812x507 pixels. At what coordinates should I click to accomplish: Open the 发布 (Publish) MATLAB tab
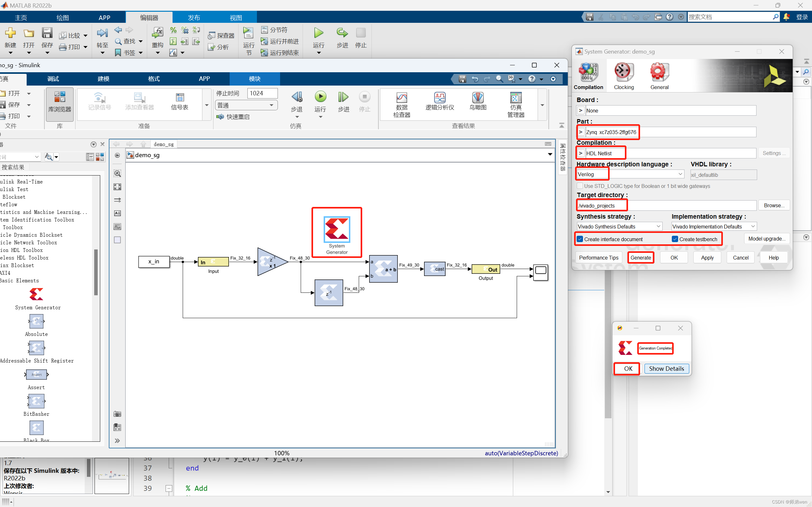tap(193, 17)
